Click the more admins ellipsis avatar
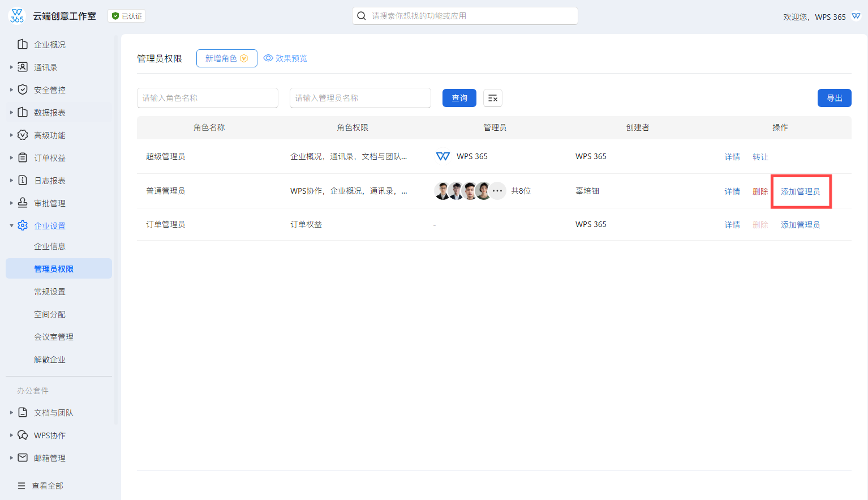The width and height of the screenshot is (868, 500). click(497, 191)
